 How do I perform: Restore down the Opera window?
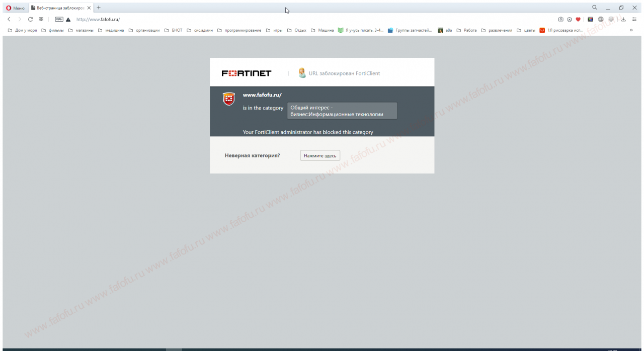tap(621, 8)
